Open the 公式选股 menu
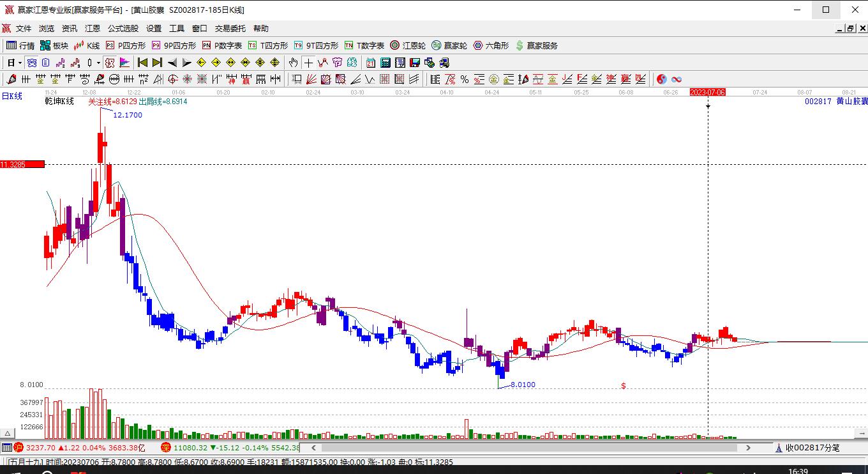The height and width of the screenshot is (474, 868). pyautogui.click(x=123, y=29)
